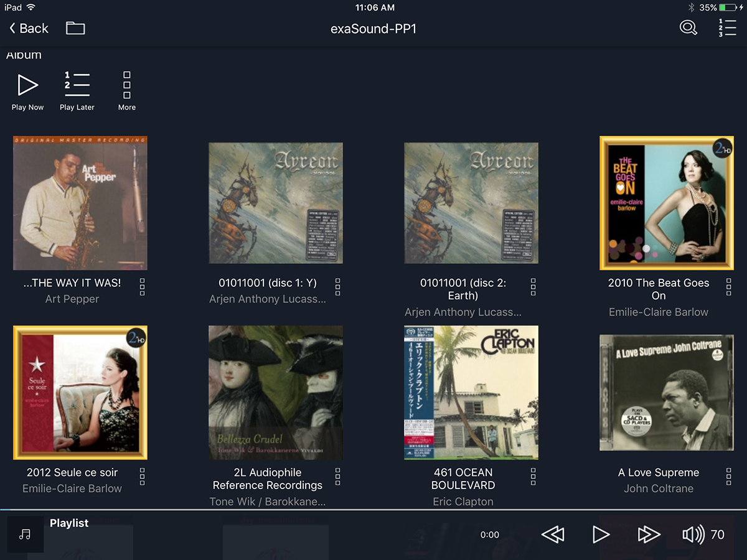This screenshot has width=747, height=560.
Task: Select the 01011001 (disc 1: Y) title
Action: 268,283
